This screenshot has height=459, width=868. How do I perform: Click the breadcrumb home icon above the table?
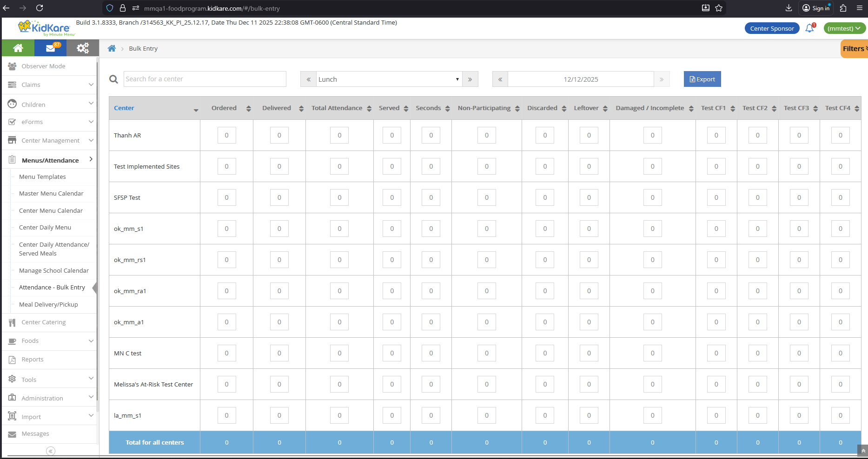[x=112, y=48]
